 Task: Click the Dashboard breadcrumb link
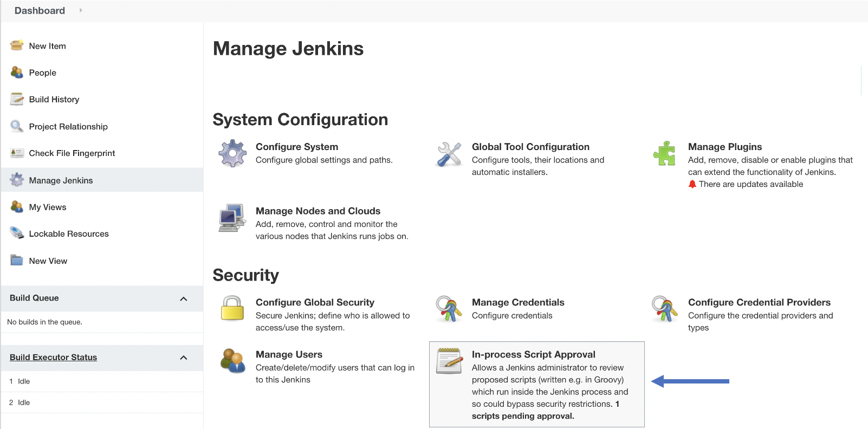pos(40,10)
